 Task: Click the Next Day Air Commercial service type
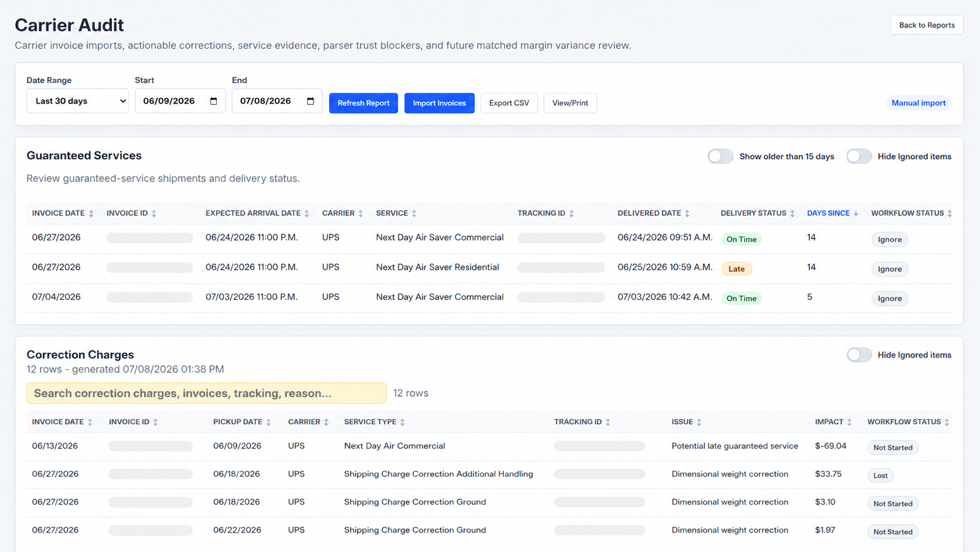(394, 446)
